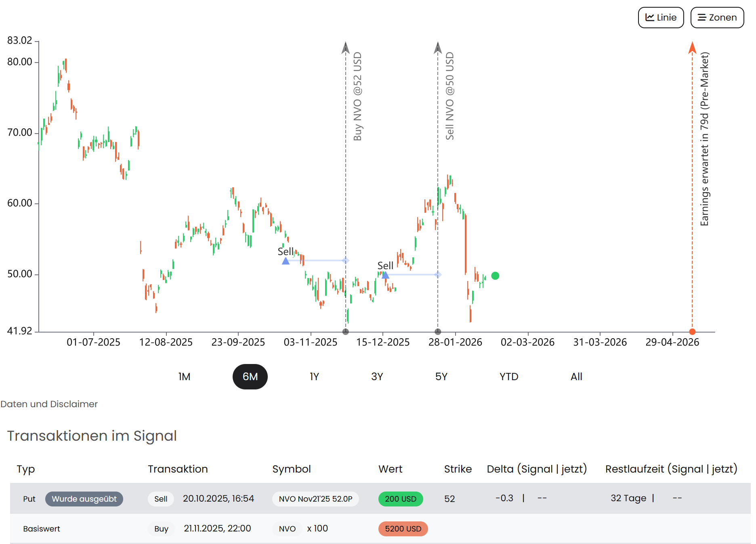Click gray Sell NVO marker dot on axis
756x544 pixels.
pos(438,332)
